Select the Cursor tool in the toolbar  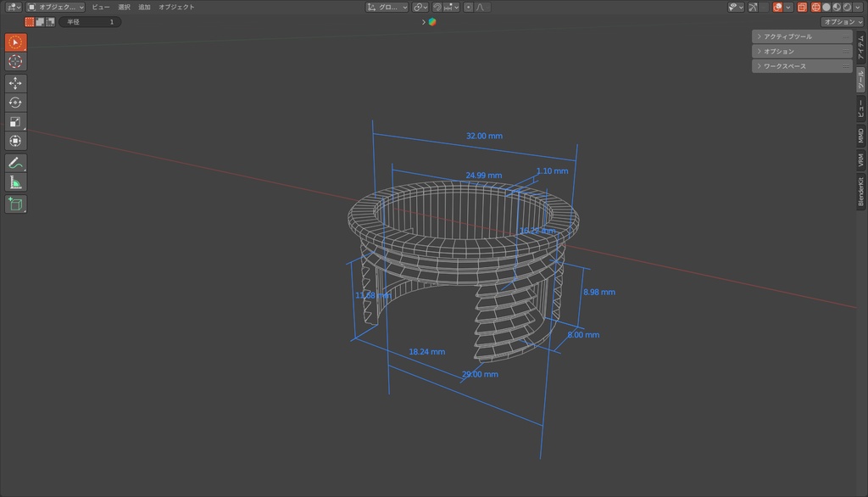click(x=15, y=62)
